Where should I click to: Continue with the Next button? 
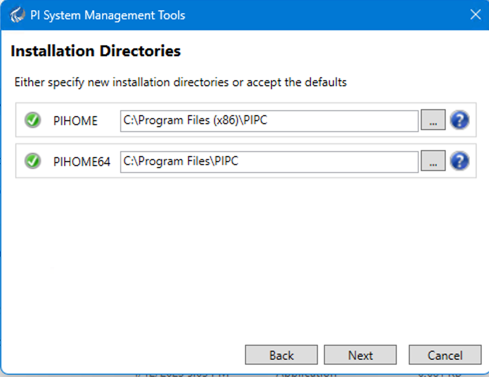[x=360, y=355]
